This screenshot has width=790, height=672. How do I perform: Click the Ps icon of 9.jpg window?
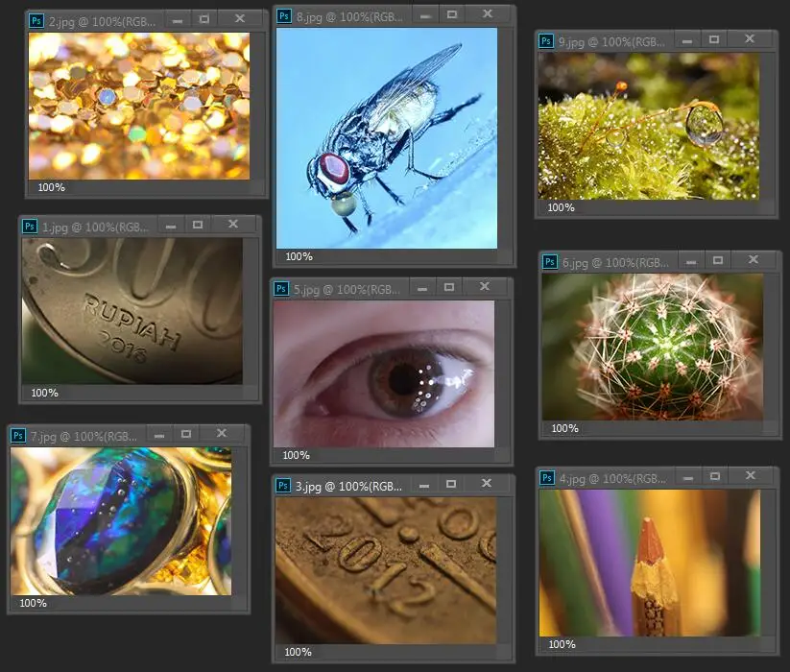click(546, 41)
